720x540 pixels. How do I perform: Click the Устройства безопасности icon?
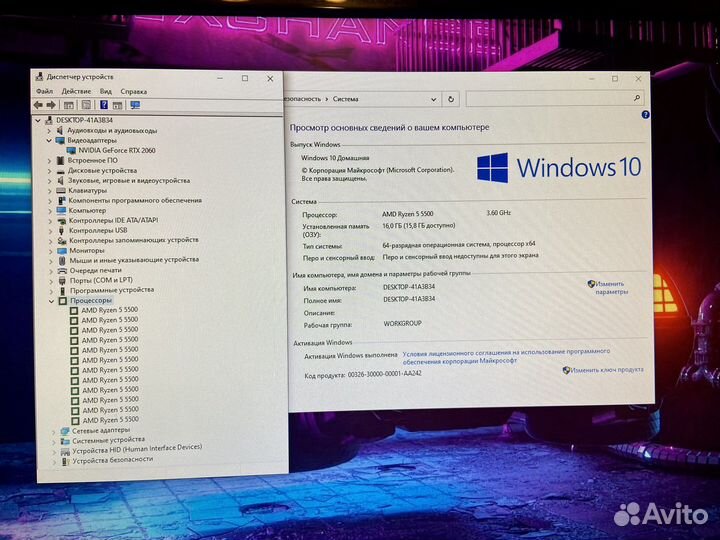click(x=65, y=461)
